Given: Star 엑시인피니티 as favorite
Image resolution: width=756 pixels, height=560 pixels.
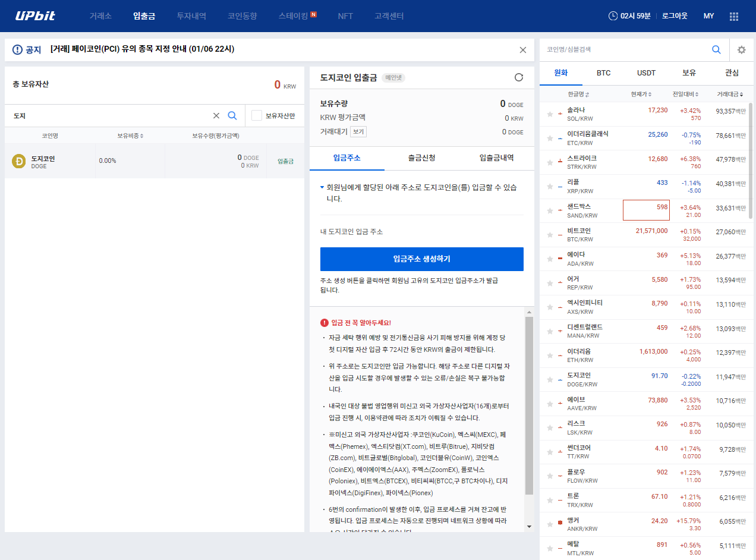Looking at the screenshot, I should point(550,307).
